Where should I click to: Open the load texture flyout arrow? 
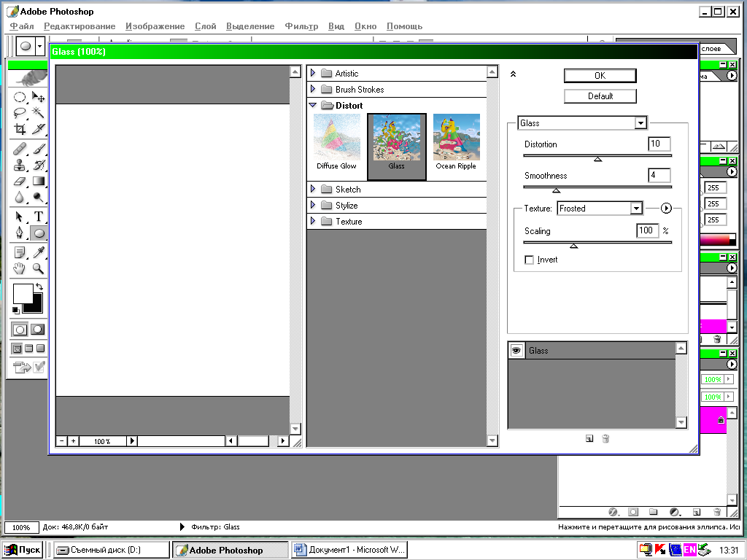click(x=666, y=208)
